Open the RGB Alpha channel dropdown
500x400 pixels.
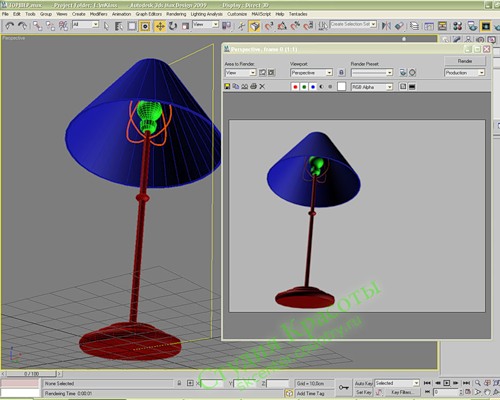pos(372,87)
